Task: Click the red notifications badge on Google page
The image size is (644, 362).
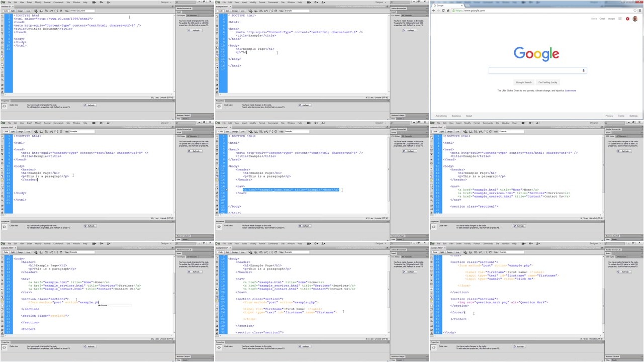Action: point(627,19)
